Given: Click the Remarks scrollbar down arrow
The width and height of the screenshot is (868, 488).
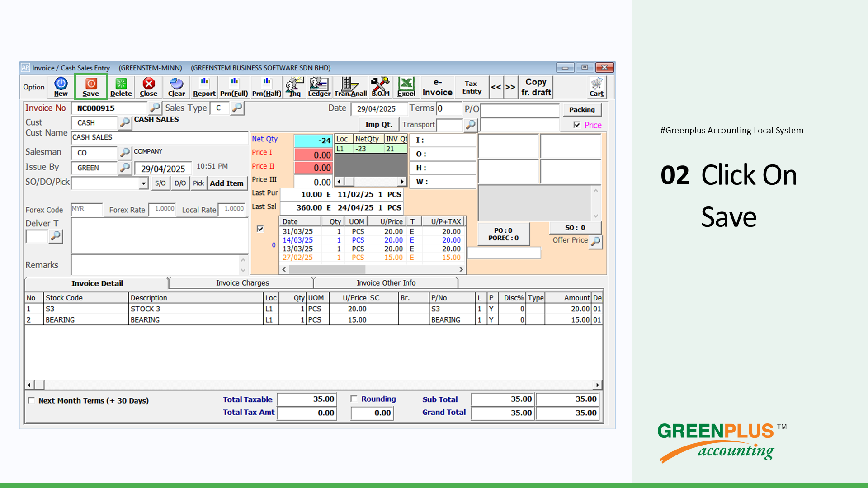Looking at the screenshot, I should (243, 270).
